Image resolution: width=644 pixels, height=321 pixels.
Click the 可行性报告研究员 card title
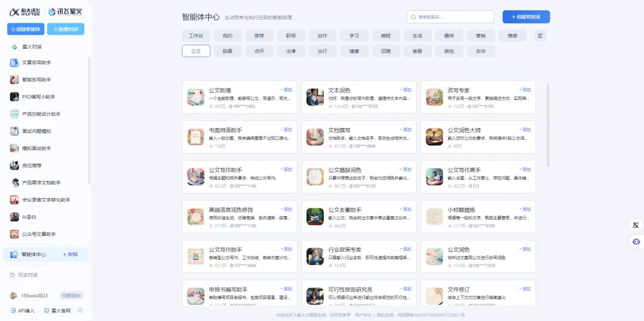351,290
